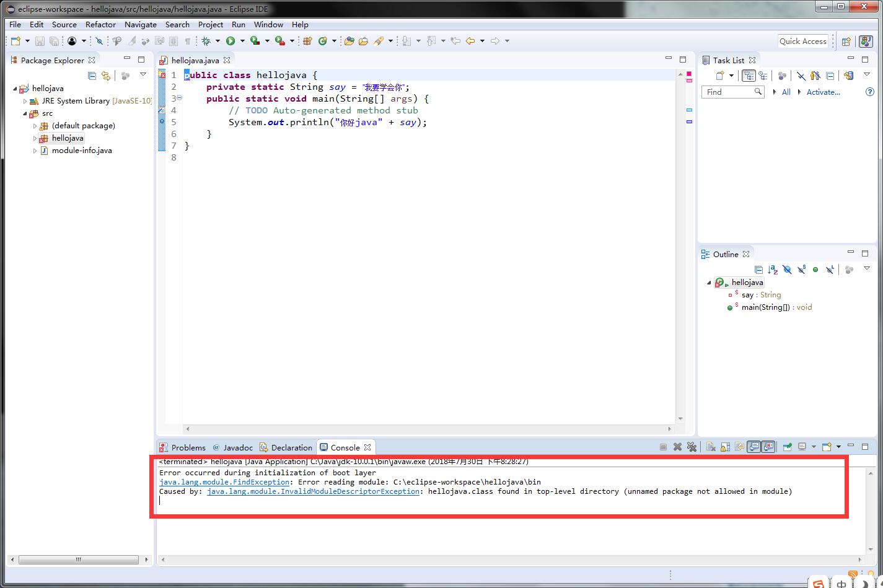The width and height of the screenshot is (883, 588).
Task: Toggle Scheduled view in Task List
Action: [763, 76]
